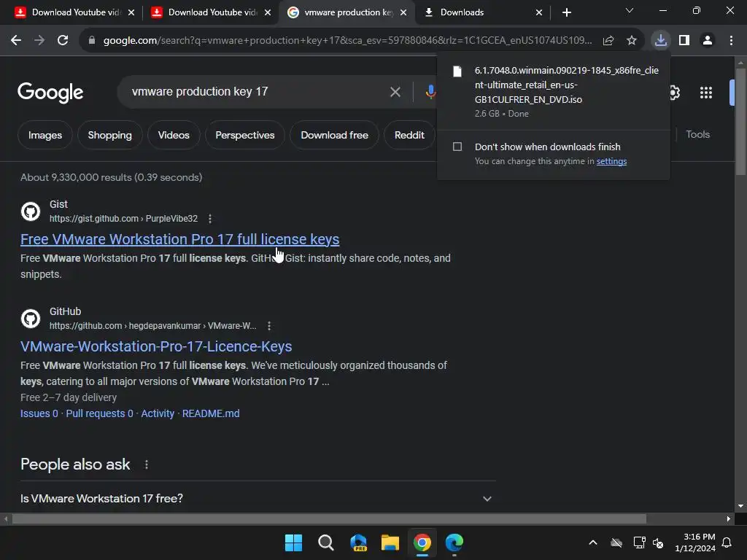Viewport: 747px width, 560px height.
Task: Open the README.md sitelink
Action: 211,413
